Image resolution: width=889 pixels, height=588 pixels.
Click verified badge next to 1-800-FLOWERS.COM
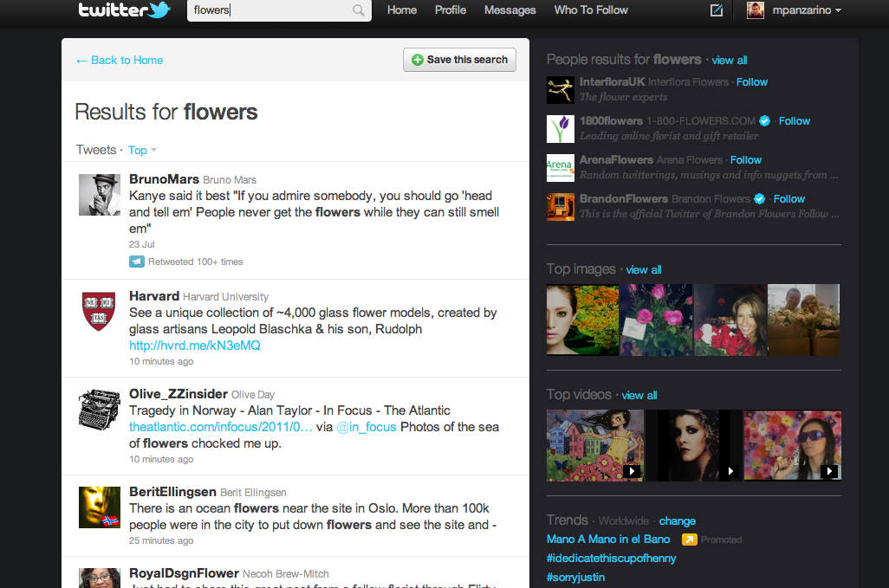[765, 120]
